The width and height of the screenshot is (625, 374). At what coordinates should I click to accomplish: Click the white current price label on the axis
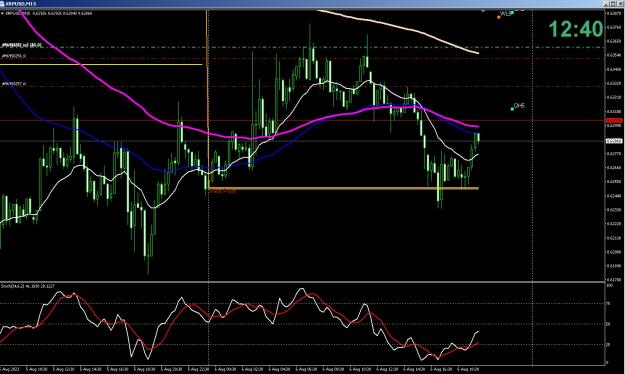[613, 141]
